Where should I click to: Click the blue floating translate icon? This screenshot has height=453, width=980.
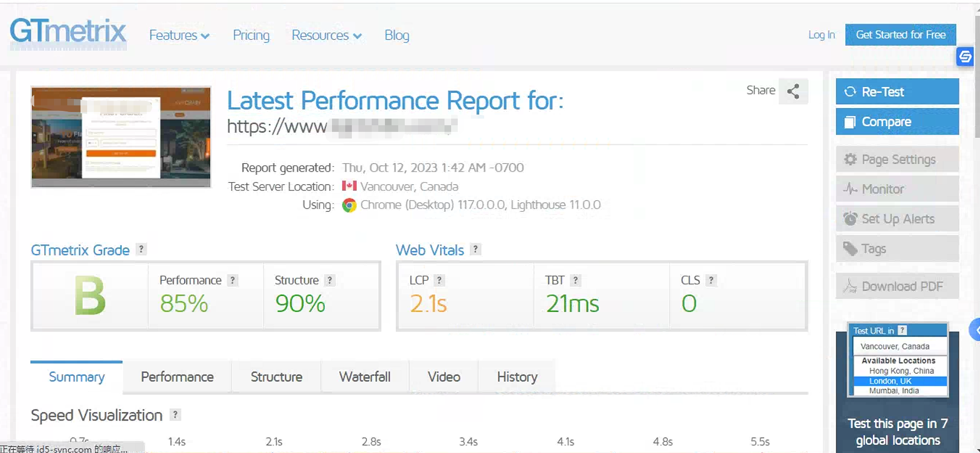pos(965,57)
